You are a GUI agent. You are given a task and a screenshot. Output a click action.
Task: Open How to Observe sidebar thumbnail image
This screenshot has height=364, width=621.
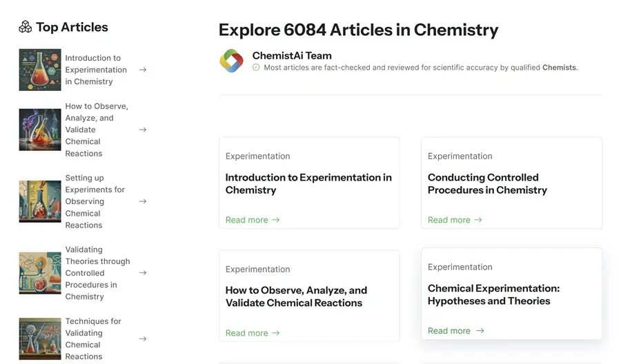click(x=40, y=130)
